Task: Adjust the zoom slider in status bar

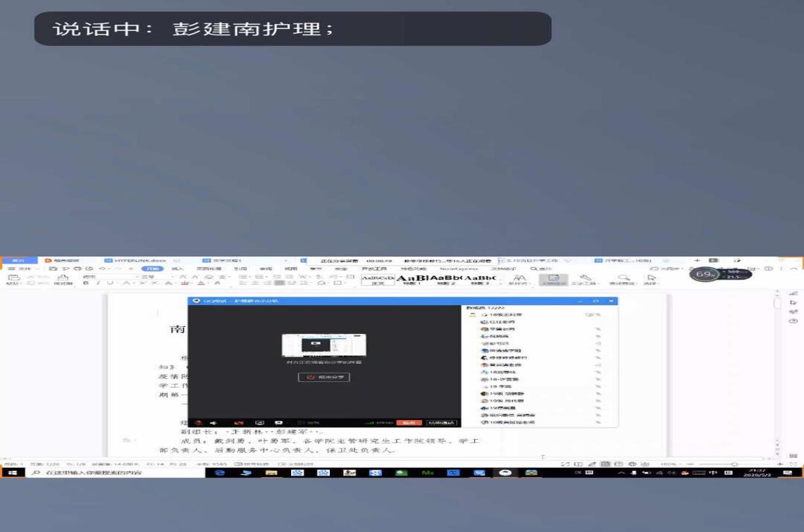Action: (734, 464)
